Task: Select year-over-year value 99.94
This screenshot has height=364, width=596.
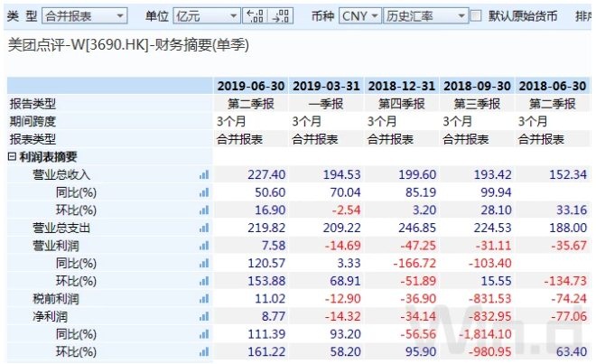Action: click(496, 192)
